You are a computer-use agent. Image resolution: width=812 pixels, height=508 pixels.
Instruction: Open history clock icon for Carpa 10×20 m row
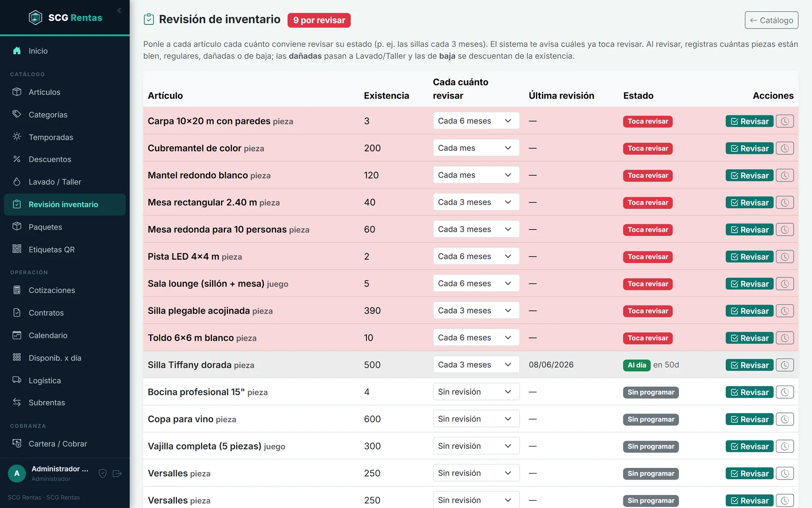785,121
